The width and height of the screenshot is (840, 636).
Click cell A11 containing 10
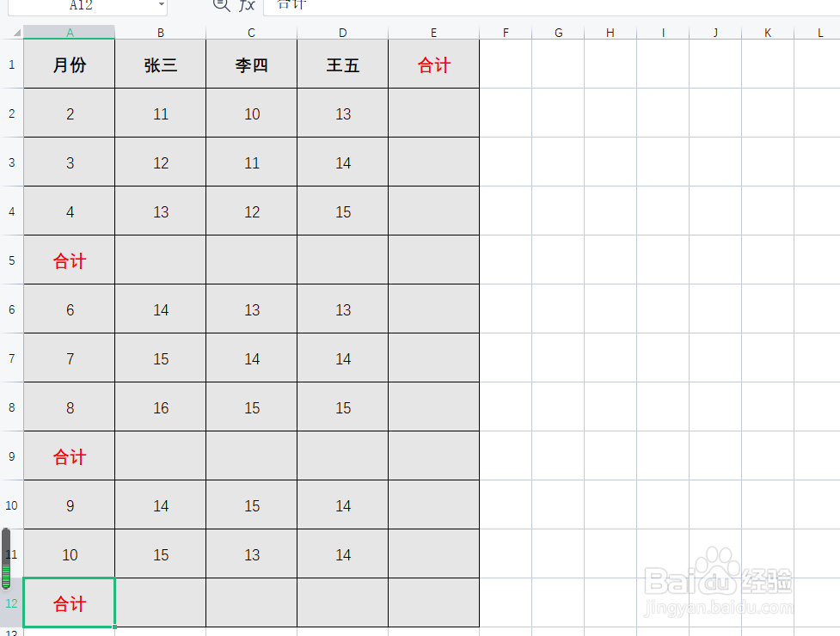pyautogui.click(x=69, y=554)
